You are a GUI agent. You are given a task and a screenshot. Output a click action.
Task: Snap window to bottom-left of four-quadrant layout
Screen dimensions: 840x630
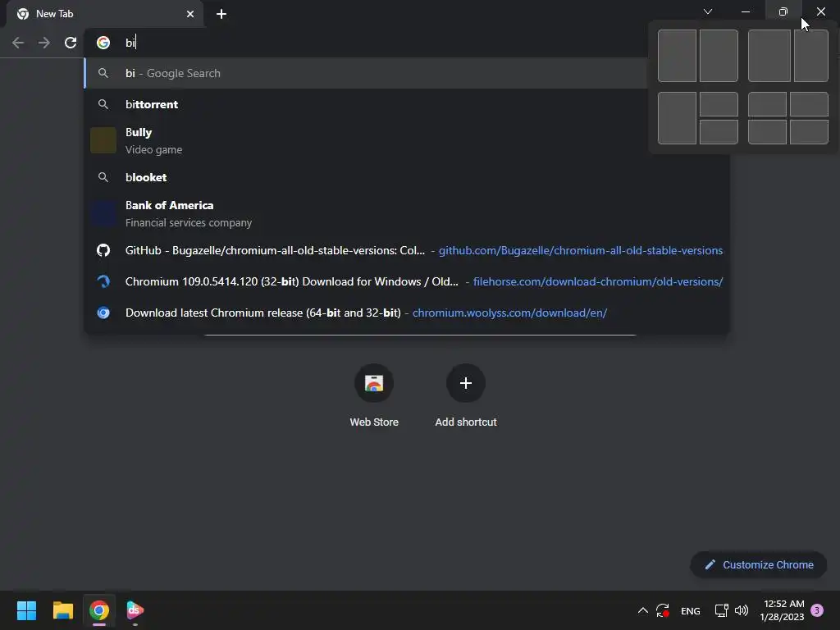pyautogui.click(x=767, y=132)
